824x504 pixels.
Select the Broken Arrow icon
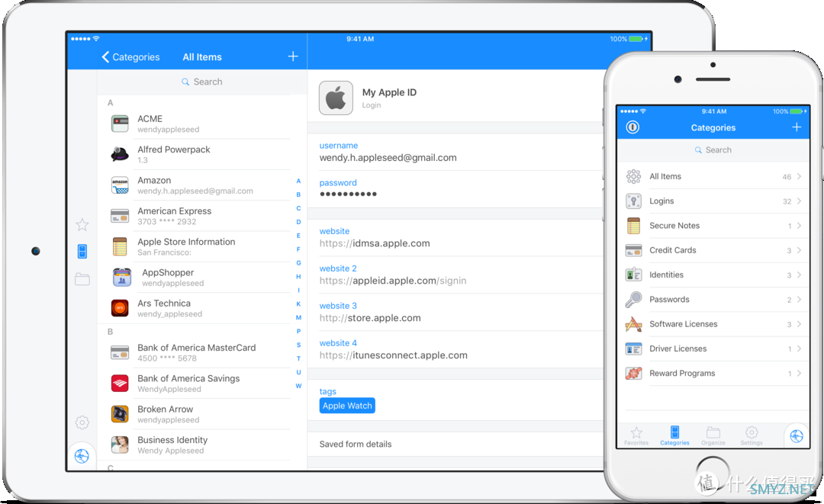pyautogui.click(x=120, y=414)
